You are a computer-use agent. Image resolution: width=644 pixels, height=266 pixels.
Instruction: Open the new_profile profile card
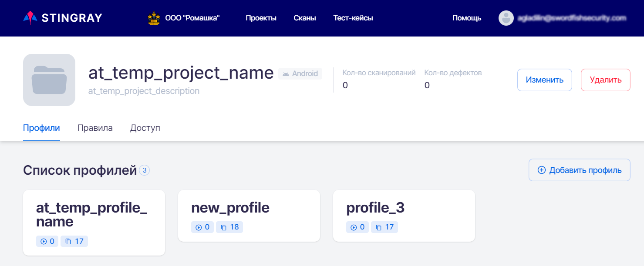coord(249,209)
